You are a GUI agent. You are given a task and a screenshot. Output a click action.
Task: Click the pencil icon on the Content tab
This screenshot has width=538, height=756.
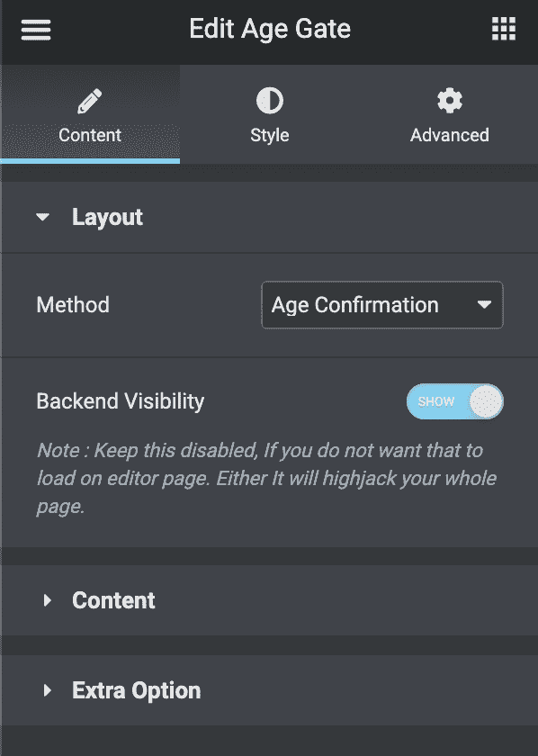coord(89,100)
